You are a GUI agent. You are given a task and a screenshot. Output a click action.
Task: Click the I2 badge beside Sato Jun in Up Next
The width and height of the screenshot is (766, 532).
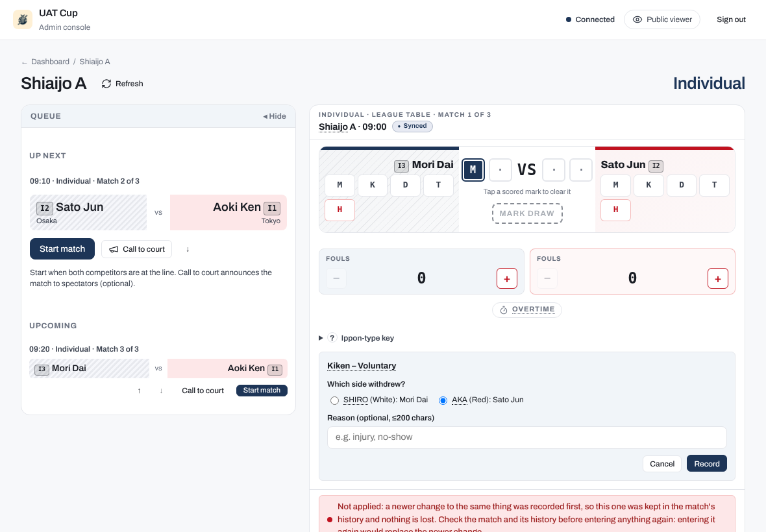tap(44, 208)
